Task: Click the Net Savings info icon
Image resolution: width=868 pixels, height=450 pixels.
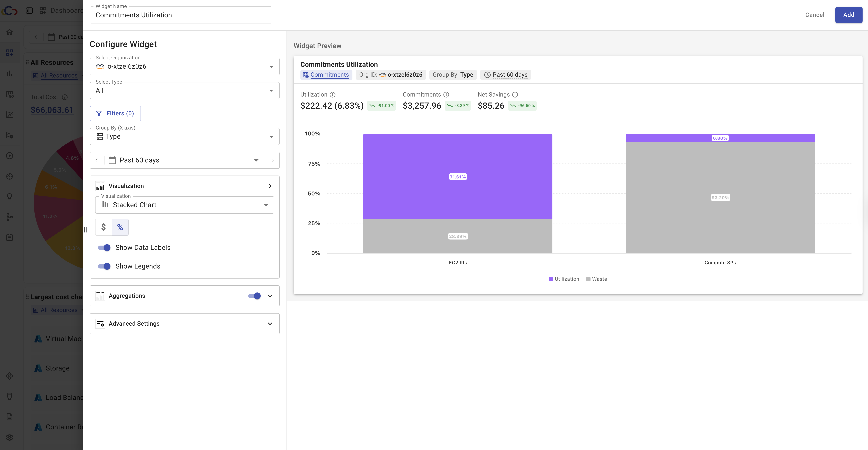Action: [515, 95]
